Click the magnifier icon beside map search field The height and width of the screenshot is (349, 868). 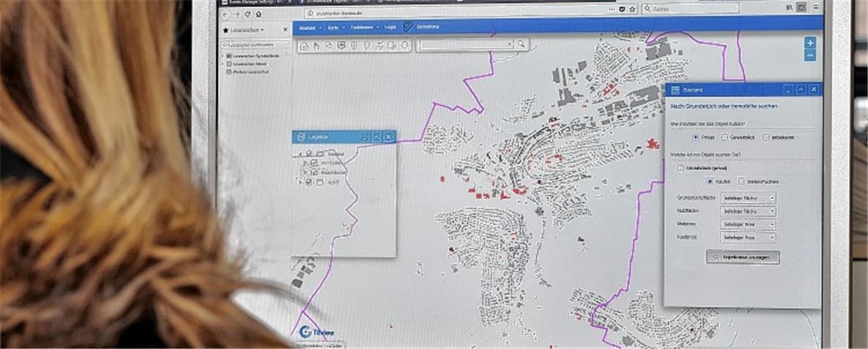point(522,44)
